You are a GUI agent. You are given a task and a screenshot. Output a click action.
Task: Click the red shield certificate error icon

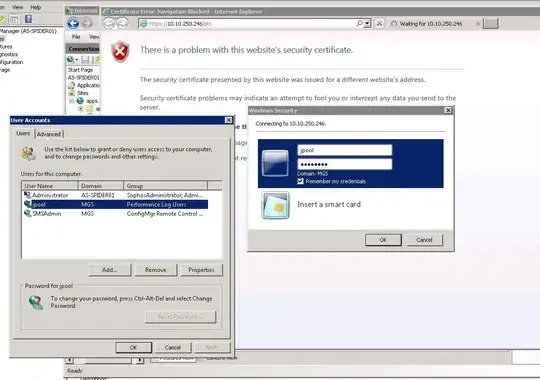(x=120, y=52)
